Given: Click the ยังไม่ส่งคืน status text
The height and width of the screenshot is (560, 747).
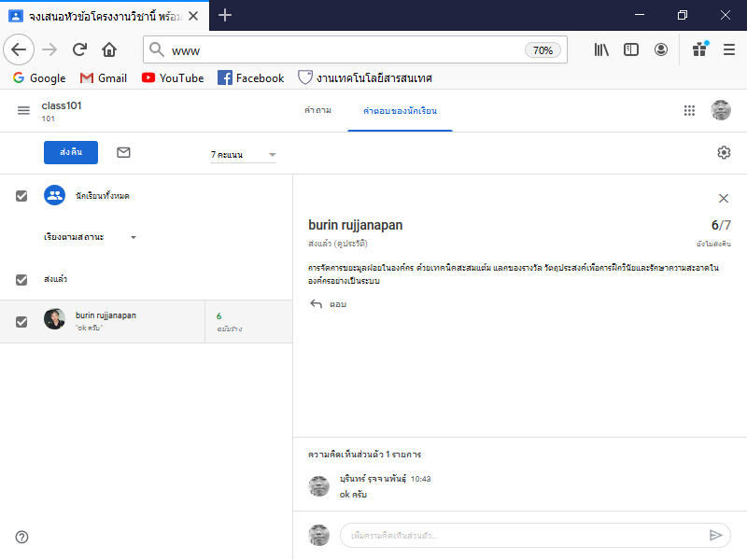Looking at the screenshot, I should pos(713,244).
